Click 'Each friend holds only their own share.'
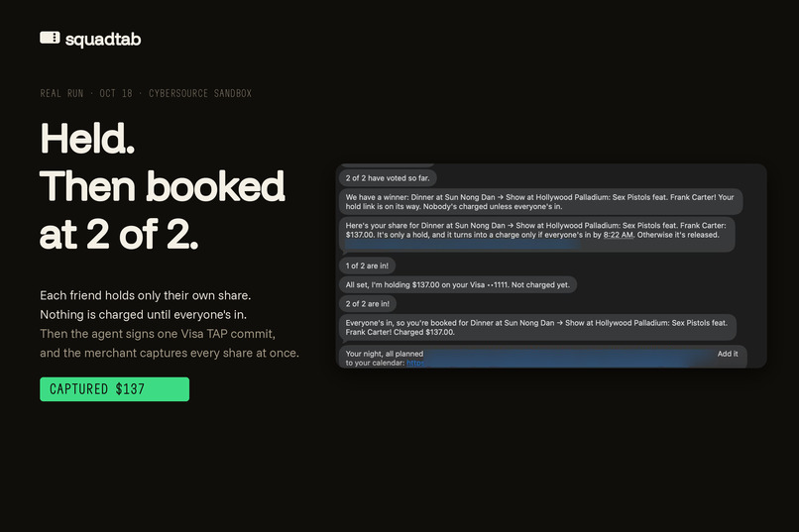This screenshot has width=799, height=532. [145, 295]
